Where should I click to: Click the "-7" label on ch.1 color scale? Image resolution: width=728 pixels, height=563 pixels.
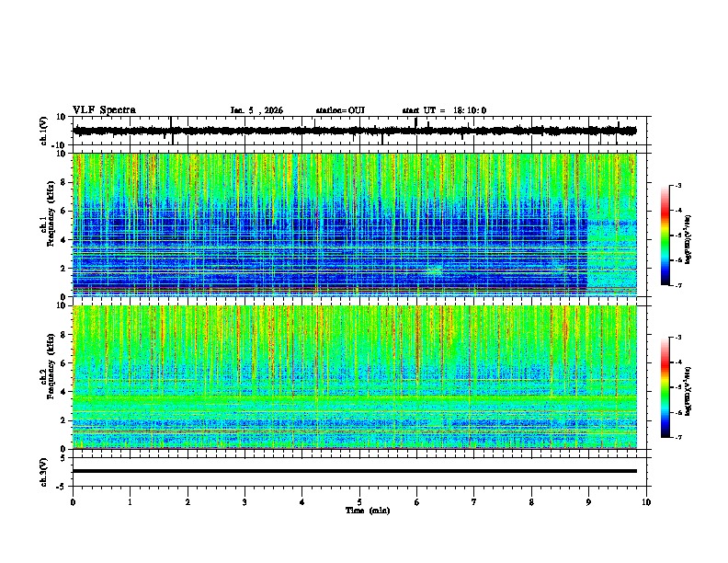[677, 285]
